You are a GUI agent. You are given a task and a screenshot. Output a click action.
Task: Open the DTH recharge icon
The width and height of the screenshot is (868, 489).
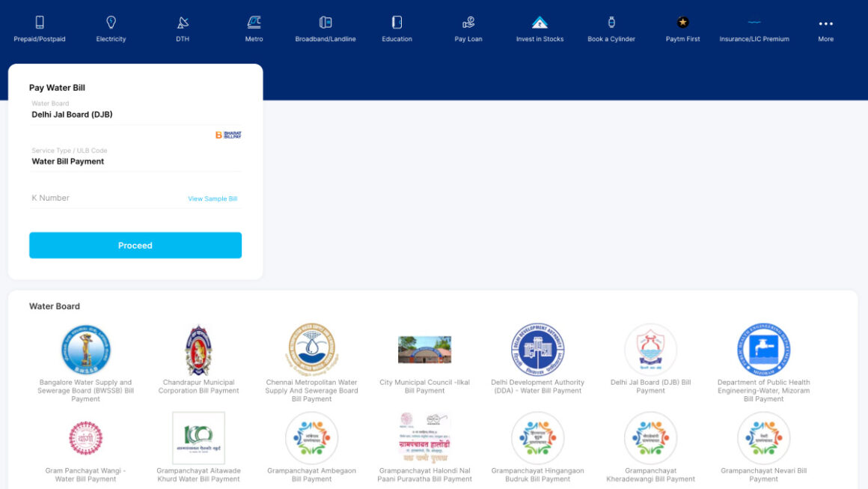point(183,22)
